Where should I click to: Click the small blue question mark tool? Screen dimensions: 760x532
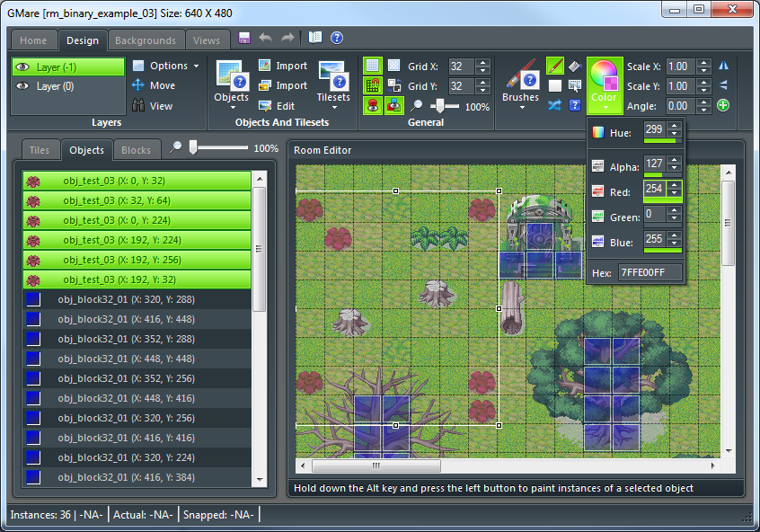(575, 105)
